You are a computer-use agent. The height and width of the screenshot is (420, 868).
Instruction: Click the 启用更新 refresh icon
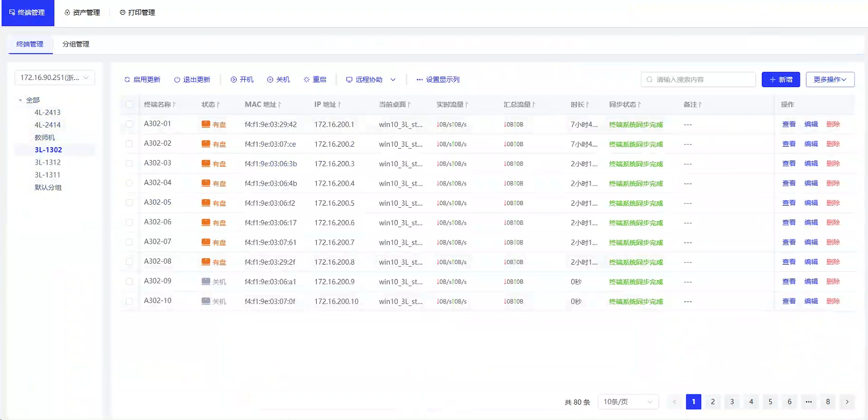pyautogui.click(x=127, y=79)
